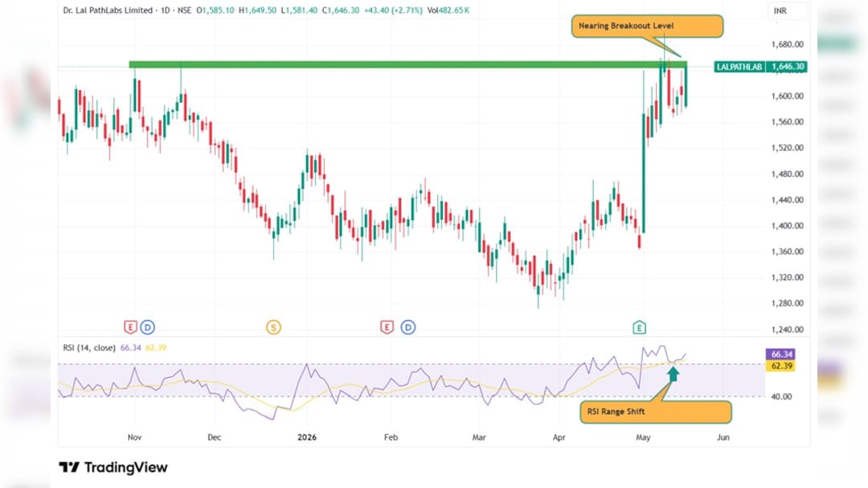Click the high price H1,649.50

(257, 10)
